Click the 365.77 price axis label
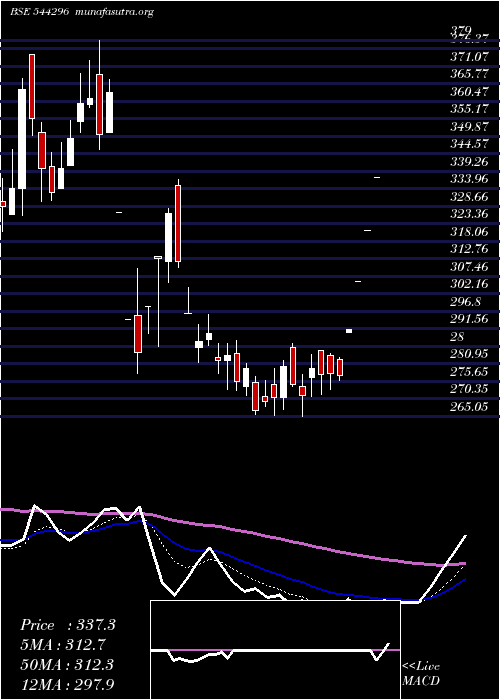The width and height of the screenshot is (500, 700). (469, 74)
